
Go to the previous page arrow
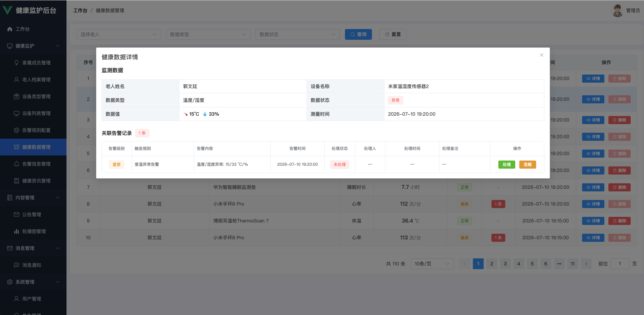tap(464, 264)
